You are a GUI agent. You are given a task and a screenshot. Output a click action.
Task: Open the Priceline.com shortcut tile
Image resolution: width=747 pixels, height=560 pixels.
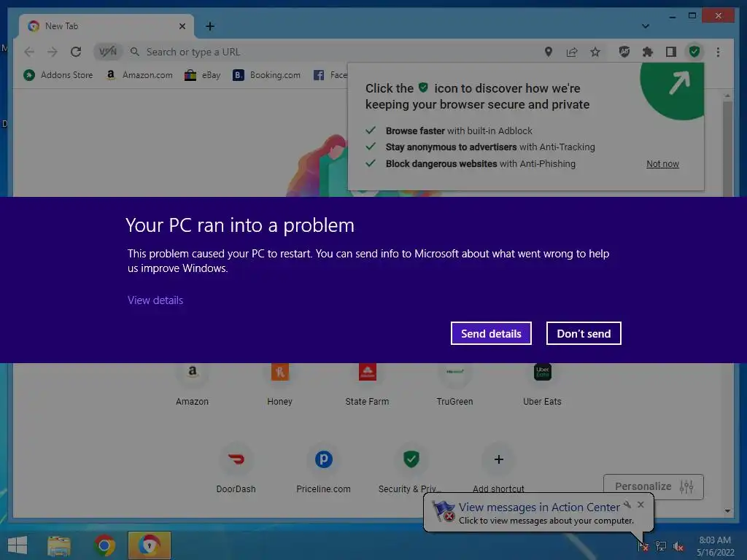[323, 467]
